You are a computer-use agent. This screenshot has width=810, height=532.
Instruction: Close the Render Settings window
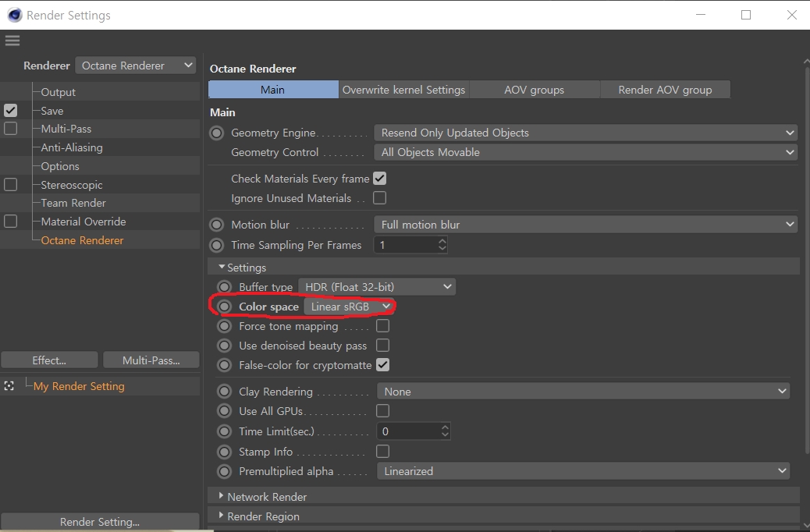792,15
